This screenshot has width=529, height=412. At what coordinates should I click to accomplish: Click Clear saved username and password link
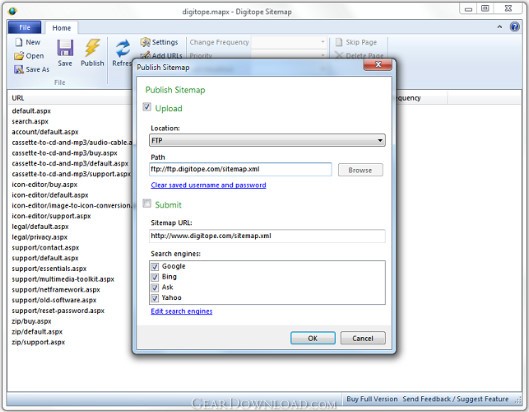208,185
